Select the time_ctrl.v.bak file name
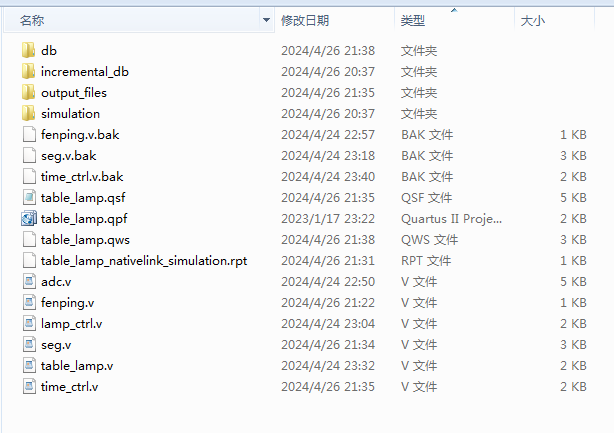This screenshot has width=614, height=433. pos(82,177)
